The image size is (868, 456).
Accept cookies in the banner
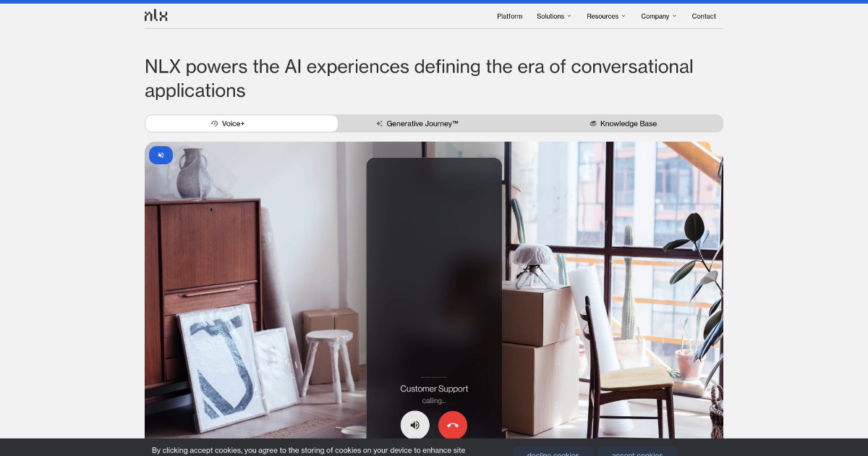637,454
